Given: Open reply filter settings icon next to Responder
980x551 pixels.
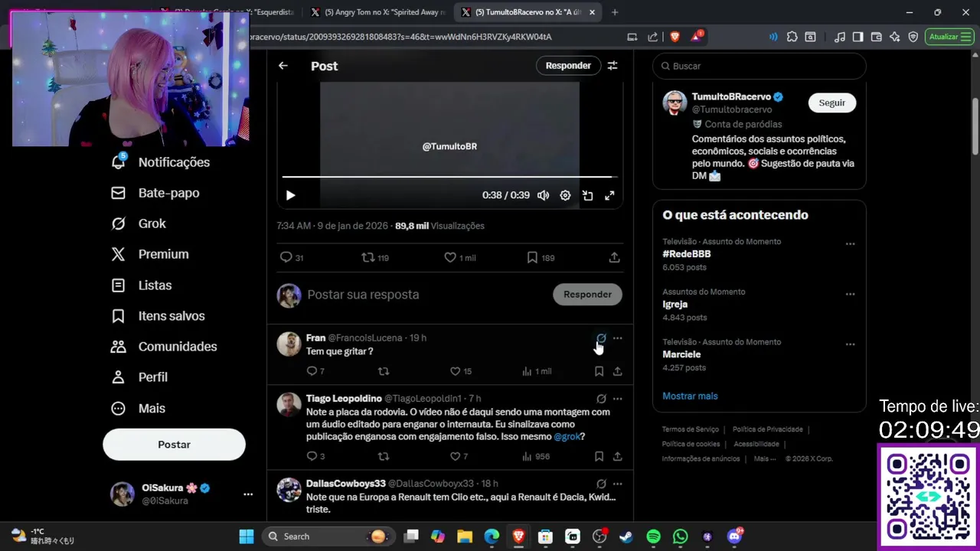Looking at the screenshot, I should (612, 66).
